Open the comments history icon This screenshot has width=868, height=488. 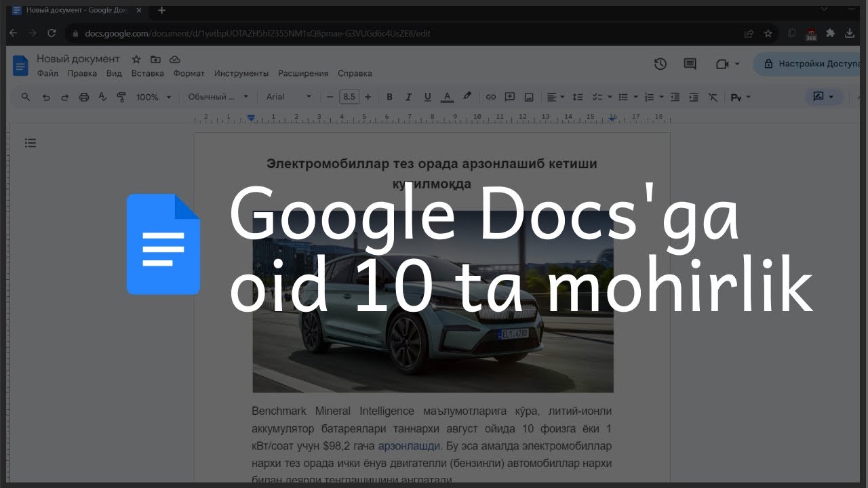tap(690, 64)
